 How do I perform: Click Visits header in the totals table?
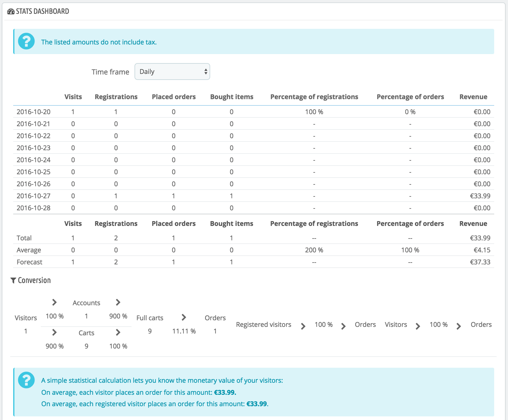(73, 224)
